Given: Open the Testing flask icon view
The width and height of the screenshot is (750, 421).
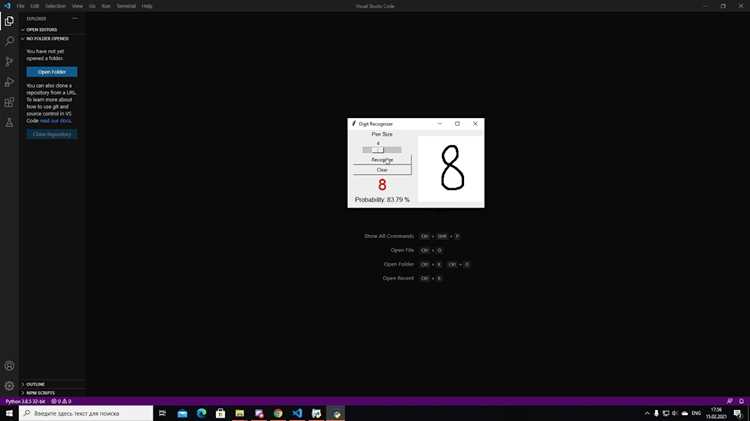Looking at the screenshot, I should [9, 123].
